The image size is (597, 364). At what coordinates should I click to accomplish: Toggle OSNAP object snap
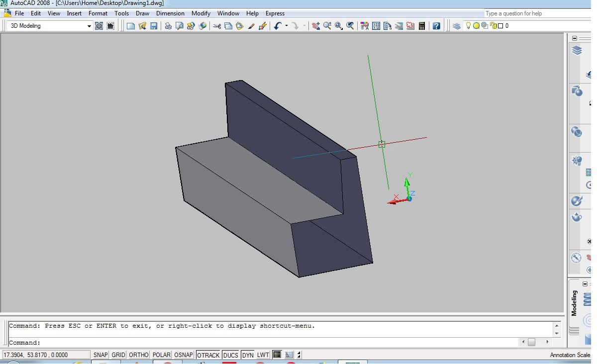(184, 355)
